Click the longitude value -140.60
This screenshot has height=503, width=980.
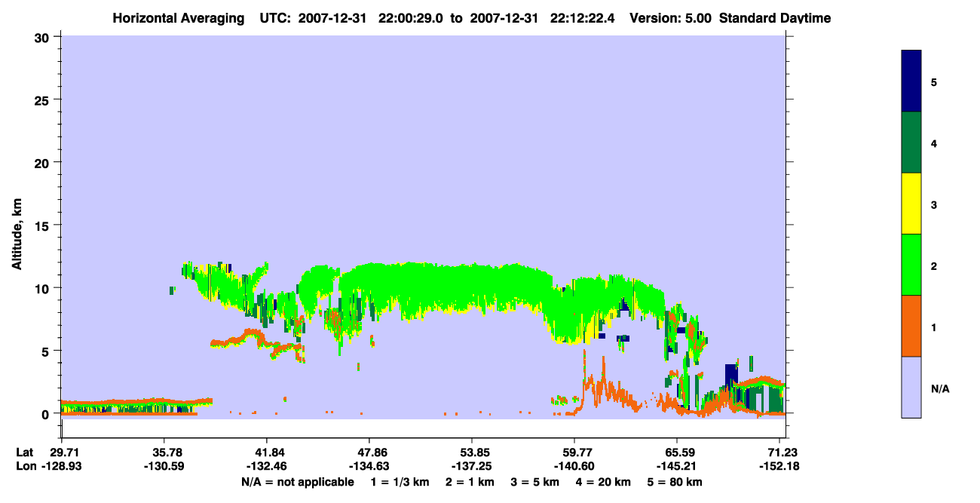(574, 466)
